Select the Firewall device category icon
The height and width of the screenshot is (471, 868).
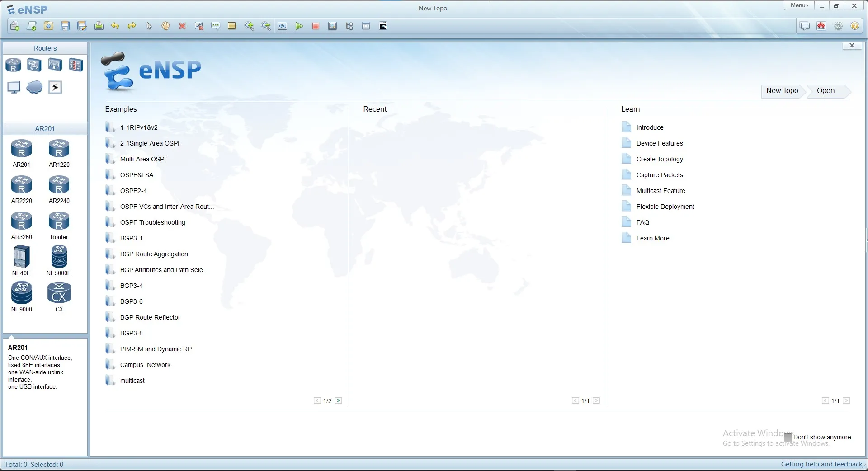[75, 65]
